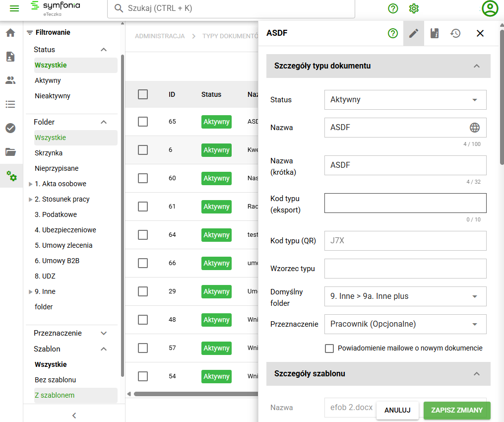The height and width of the screenshot is (422, 504).
Task: Open the administration gears sidebar icon
Action: (x=11, y=176)
